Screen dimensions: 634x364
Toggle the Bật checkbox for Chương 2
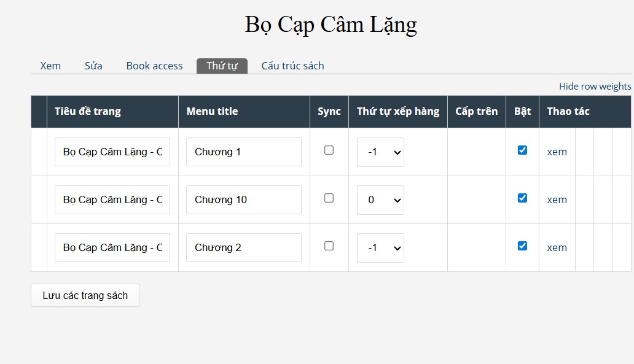click(x=522, y=246)
